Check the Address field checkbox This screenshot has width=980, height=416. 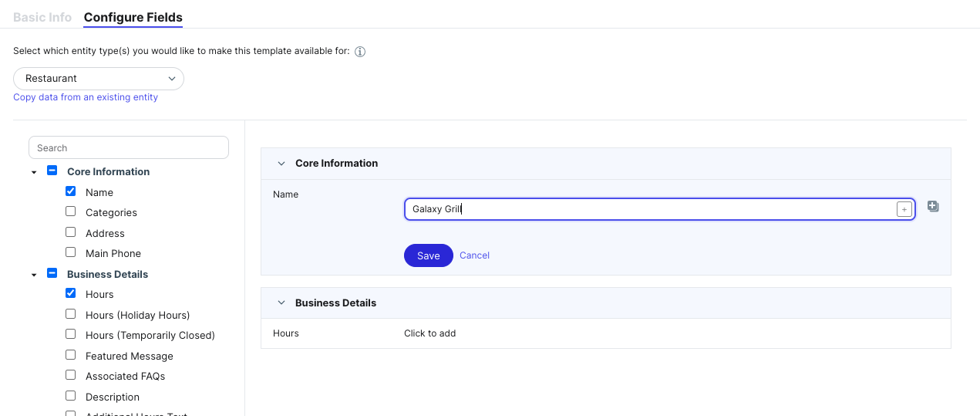tap(71, 232)
